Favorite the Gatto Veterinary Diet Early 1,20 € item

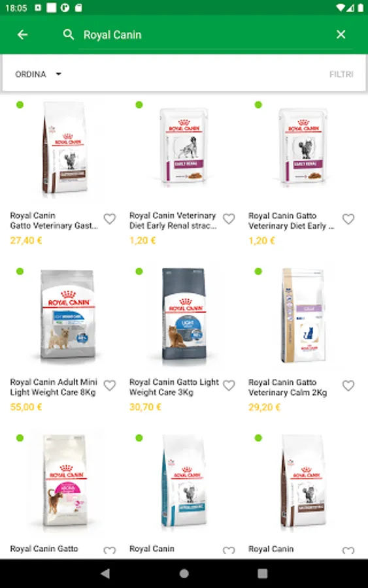click(348, 219)
